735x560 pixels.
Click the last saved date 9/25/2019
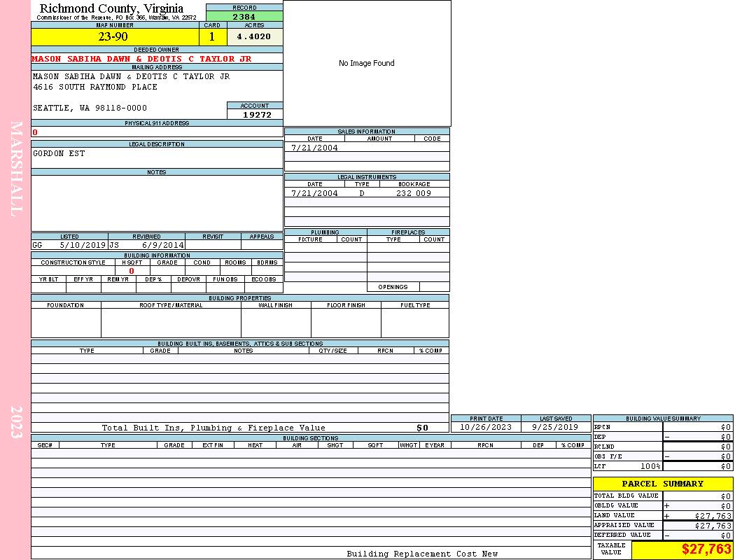point(555,427)
